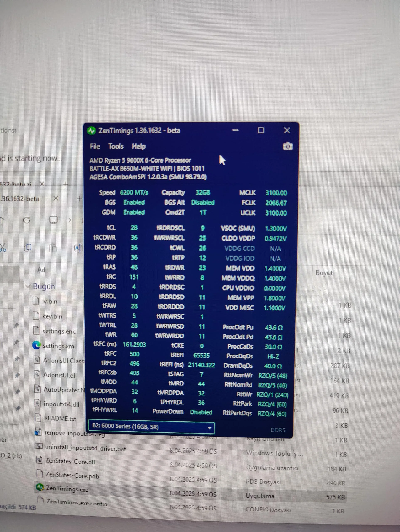Click the scissors Cut icon
400x532 pixels.
pyautogui.click(x=3, y=247)
